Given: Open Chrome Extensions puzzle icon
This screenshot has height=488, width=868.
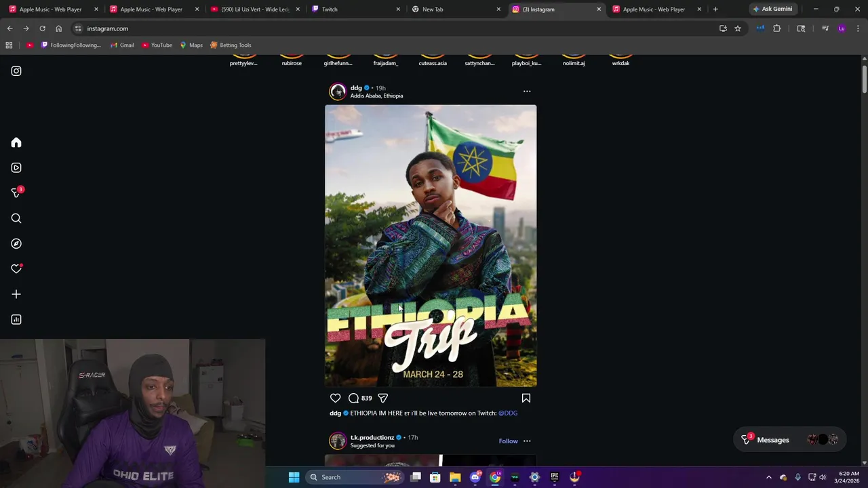Looking at the screenshot, I should coord(777,28).
